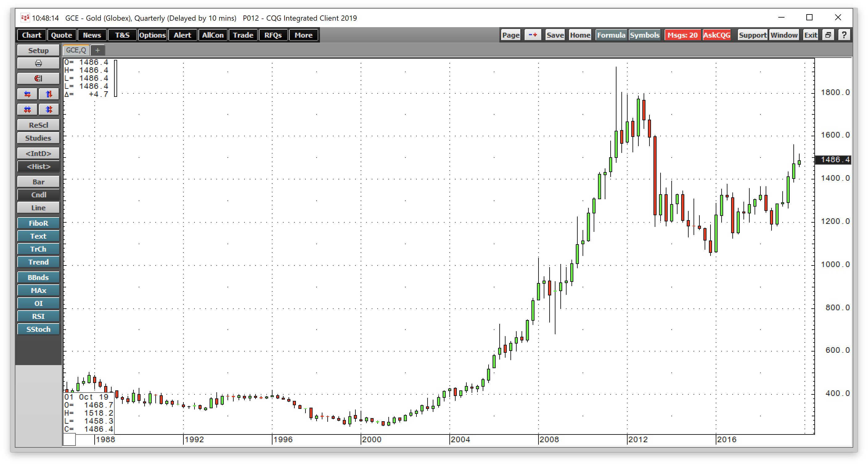Image resolution: width=868 pixels, height=465 pixels.
Task: Select the GCE,Q chart tab
Action: click(76, 50)
